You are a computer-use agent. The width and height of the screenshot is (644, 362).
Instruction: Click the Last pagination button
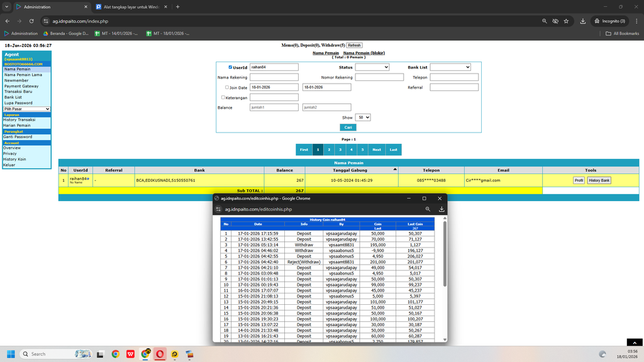[x=394, y=150]
